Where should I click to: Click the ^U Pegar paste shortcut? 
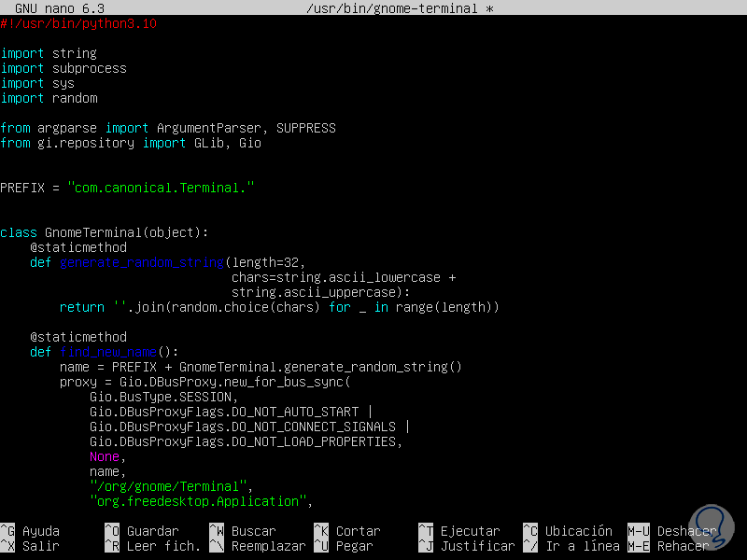point(344,546)
